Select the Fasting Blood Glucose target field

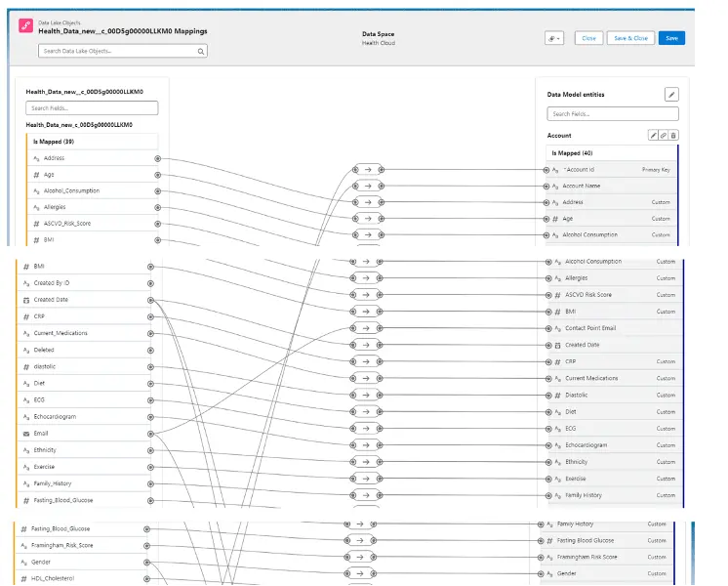(607, 540)
